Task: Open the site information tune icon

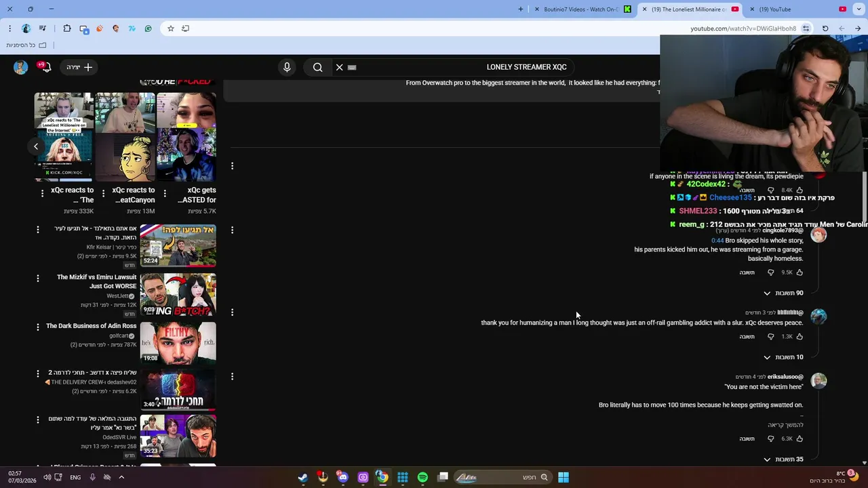Action: click(806, 28)
